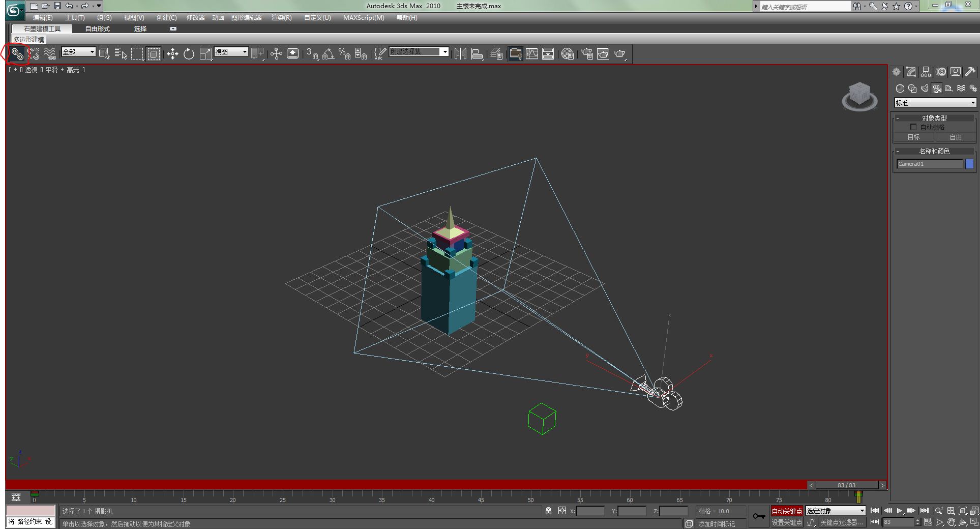Click the large Set Keys key button
Image resolution: width=980 pixels, height=529 pixels.
click(759, 516)
